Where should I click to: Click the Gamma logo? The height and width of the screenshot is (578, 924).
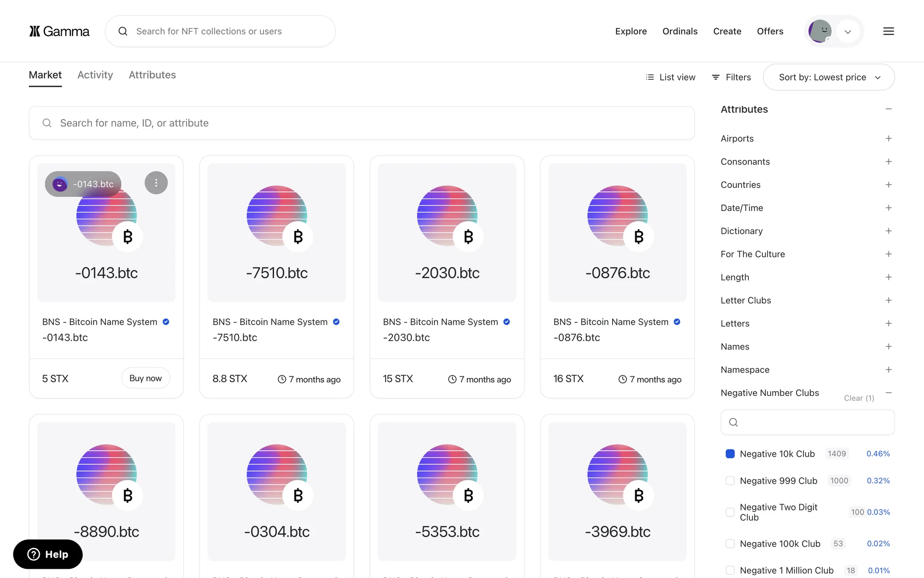(x=59, y=31)
